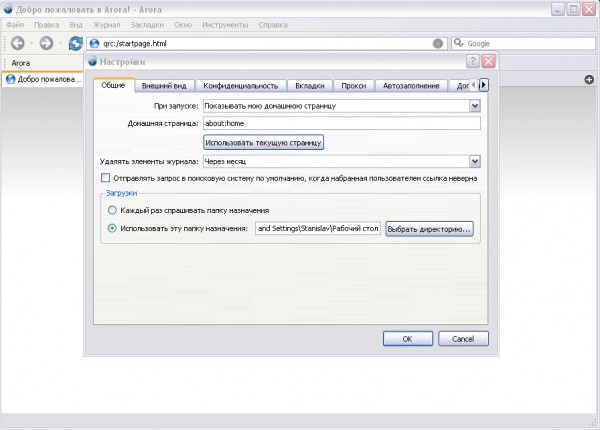600x430 pixels.
Task: Switch to the Конфиденциальность tab
Action: pyautogui.click(x=241, y=86)
